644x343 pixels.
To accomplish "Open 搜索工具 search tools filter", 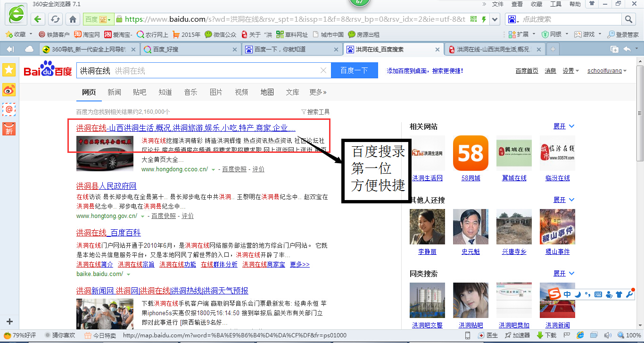I will coord(315,112).
